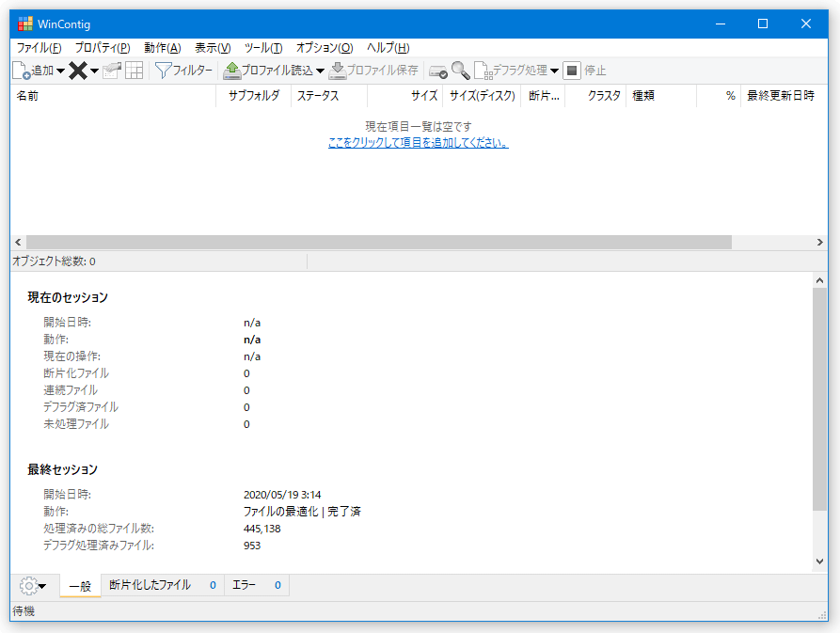Open the 表示(V) menu
Screen dimensions: 840x633
pos(213,48)
